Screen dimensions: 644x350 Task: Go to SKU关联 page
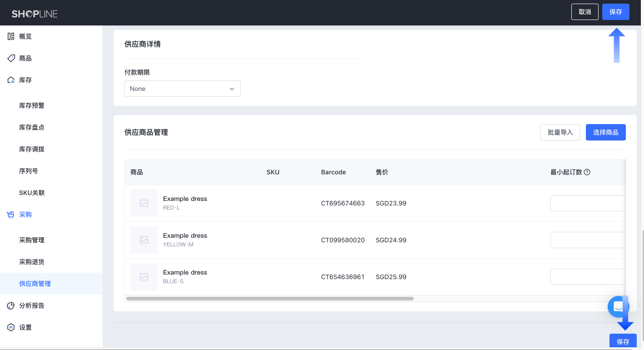(32, 193)
